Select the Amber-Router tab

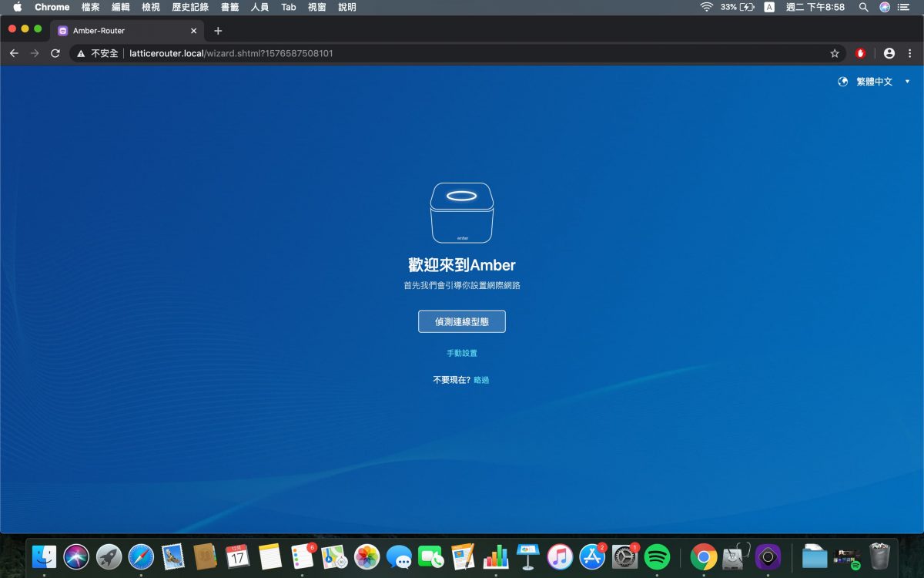[x=127, y=31]
